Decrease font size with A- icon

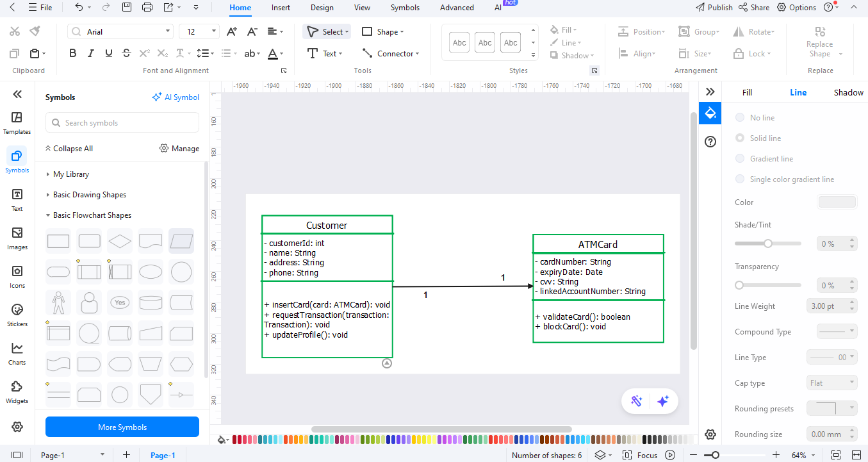tap(252, 31)
